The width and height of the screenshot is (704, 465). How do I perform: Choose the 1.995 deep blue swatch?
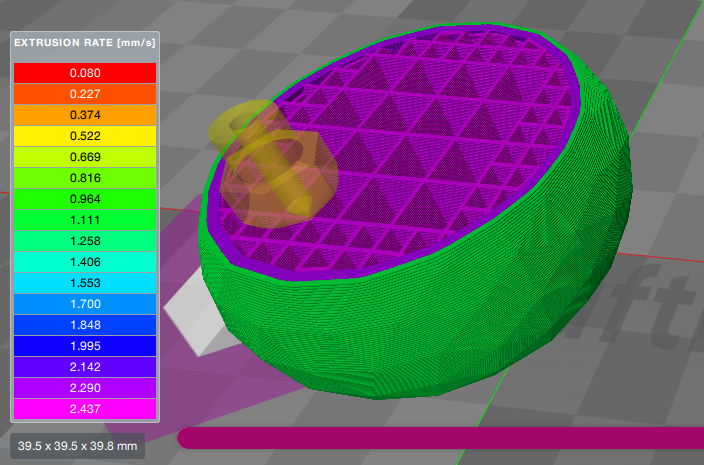[85, 346]
